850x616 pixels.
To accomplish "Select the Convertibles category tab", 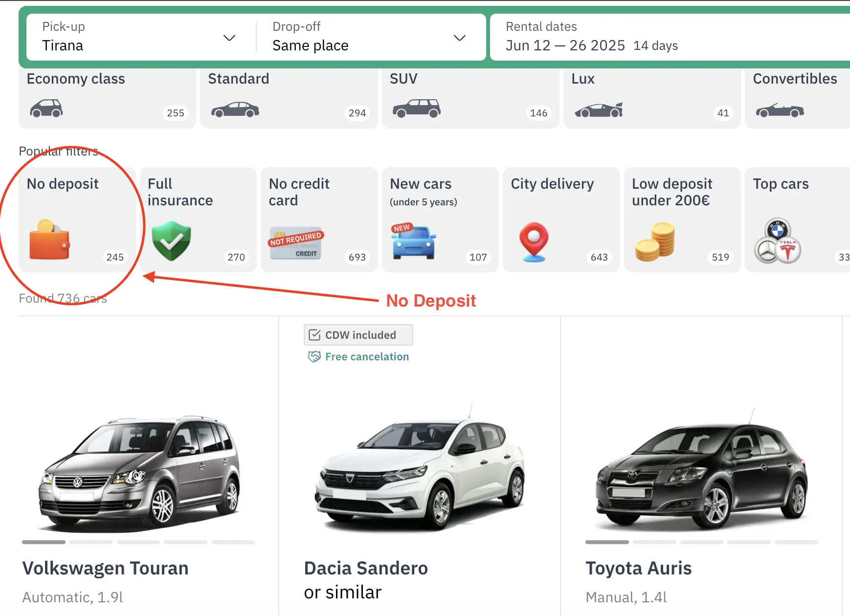I will click(798, 98).
